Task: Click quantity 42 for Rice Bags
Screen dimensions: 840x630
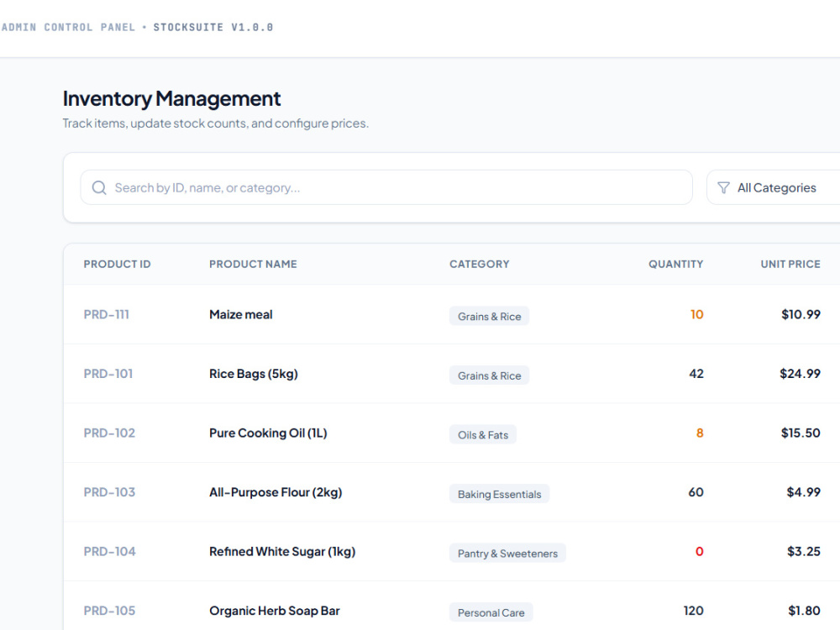Action: 696,374
